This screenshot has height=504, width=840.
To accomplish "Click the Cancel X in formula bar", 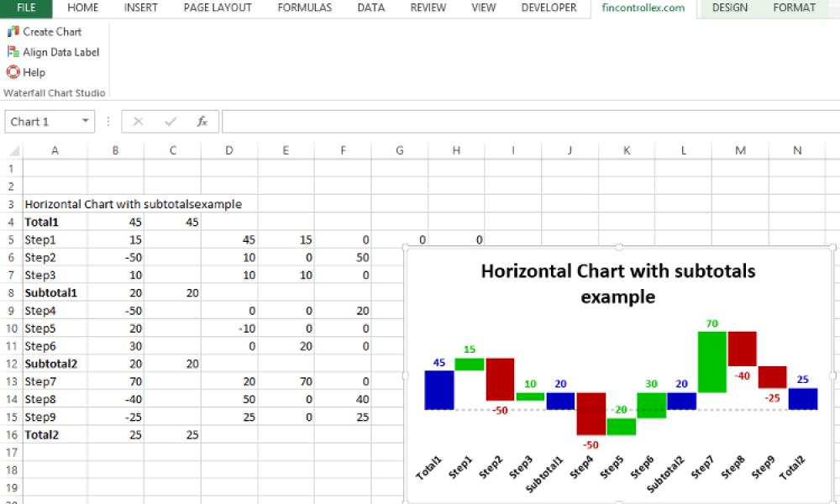I will coord(138,121).
